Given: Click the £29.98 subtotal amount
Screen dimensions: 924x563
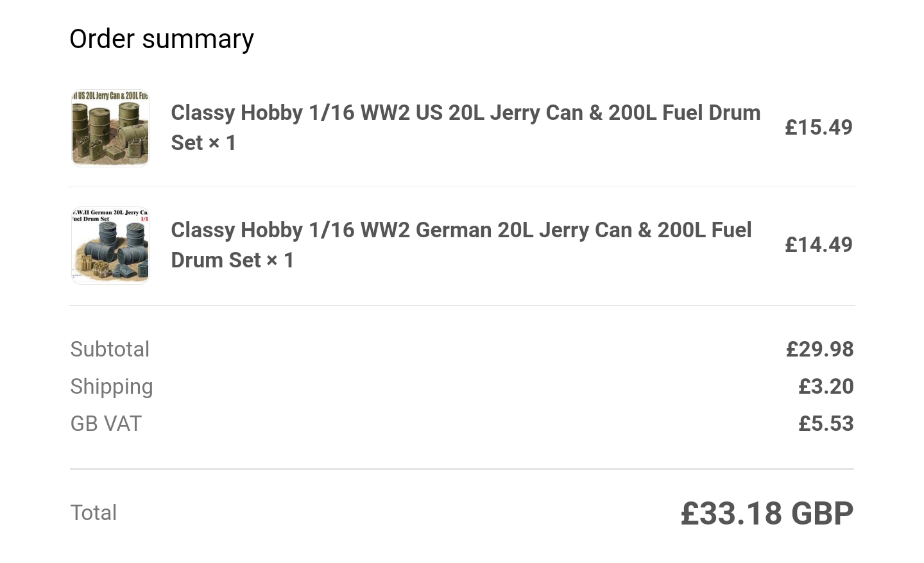Looking at the screenshot, I should [819, 349].
